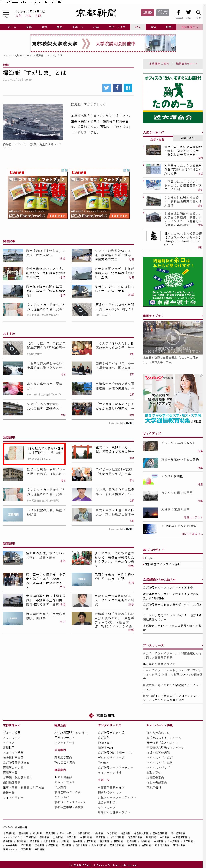Bookmark article with Hatena B! button
This screenshot has width=206, height=868.
coord(128,88)
